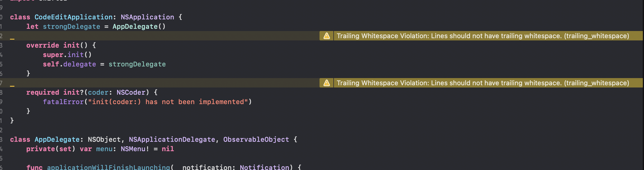Open the second Trailing Whitespace Violation message below init
Image resolution: width=644 pixels, height=170 pixels.
coord(483,83)
